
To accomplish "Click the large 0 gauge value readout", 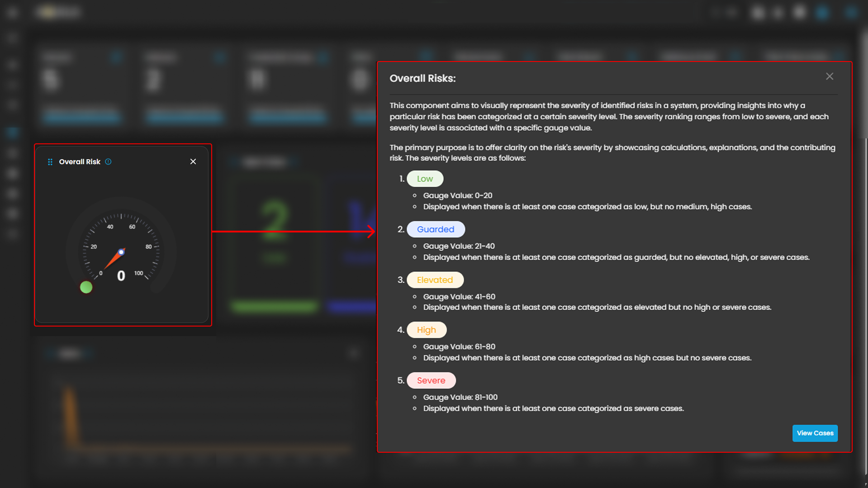I will 121,276.
